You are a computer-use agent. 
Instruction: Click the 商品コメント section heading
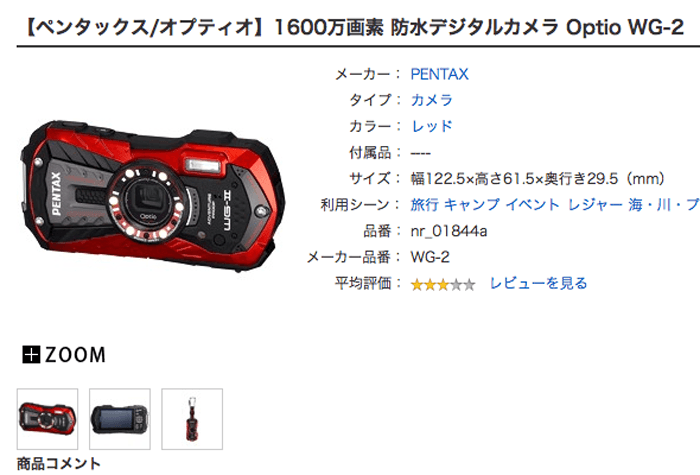point(58,464)
